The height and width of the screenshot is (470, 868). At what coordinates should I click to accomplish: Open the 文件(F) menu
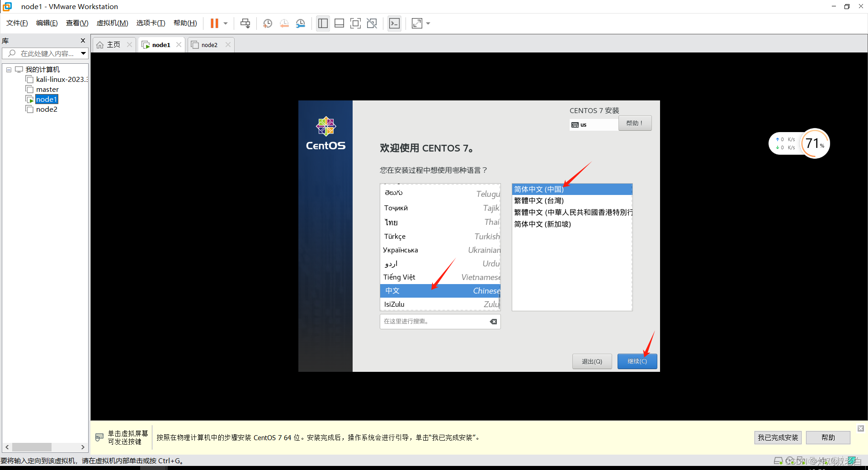(x=17, y=23)
